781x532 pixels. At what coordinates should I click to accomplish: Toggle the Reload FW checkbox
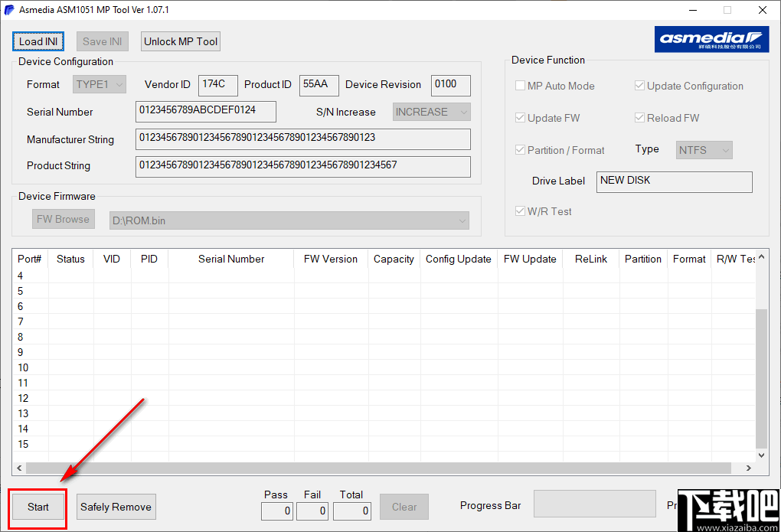tap(639, 118)
